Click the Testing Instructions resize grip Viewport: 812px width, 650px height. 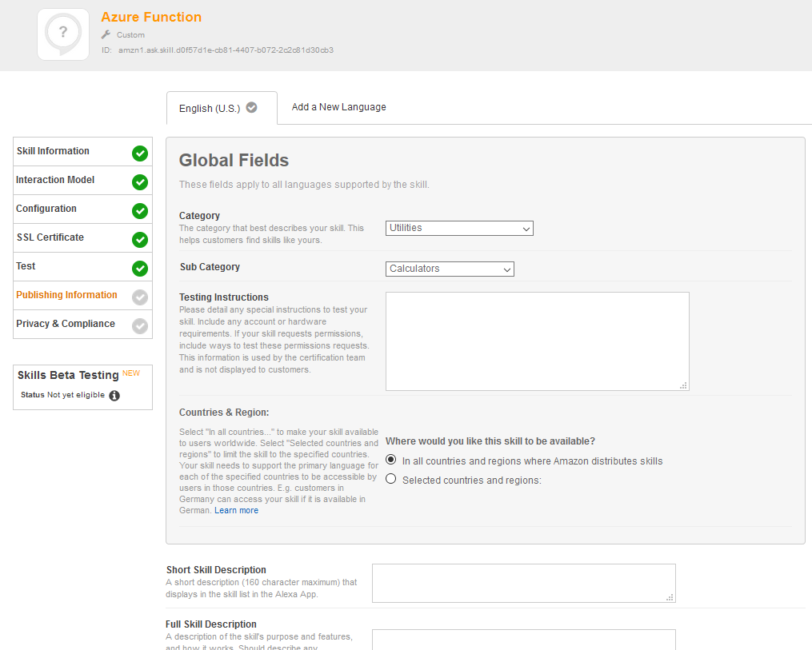pyautogui.click(x=683, y=385)
